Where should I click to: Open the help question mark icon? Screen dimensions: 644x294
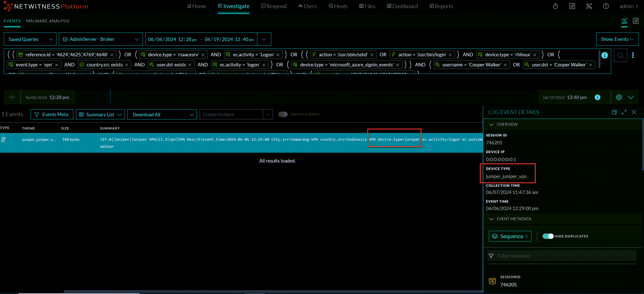click(606, 6)
